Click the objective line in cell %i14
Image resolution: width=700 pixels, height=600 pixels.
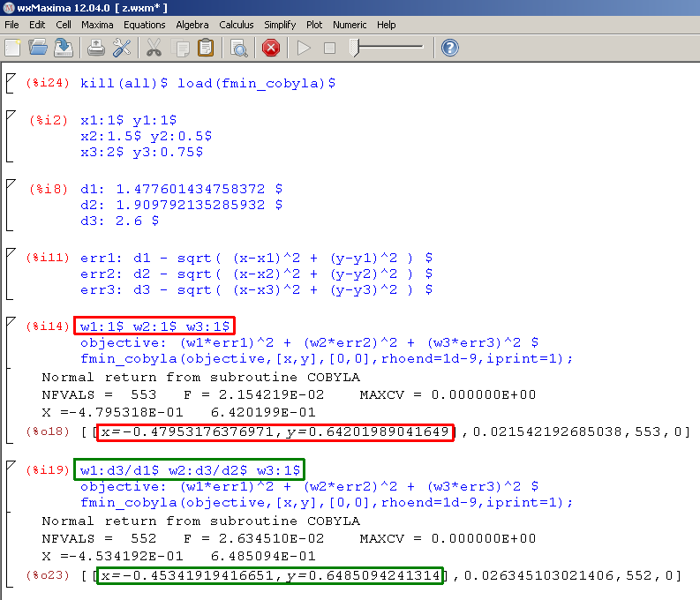[309, 343]
